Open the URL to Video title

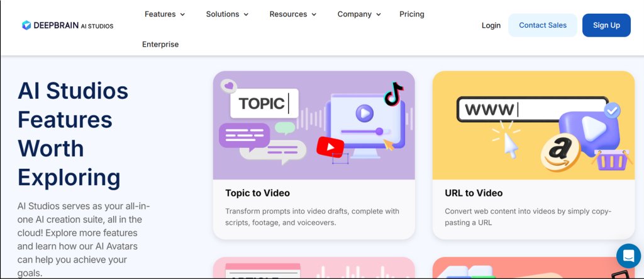pos(474,193)
